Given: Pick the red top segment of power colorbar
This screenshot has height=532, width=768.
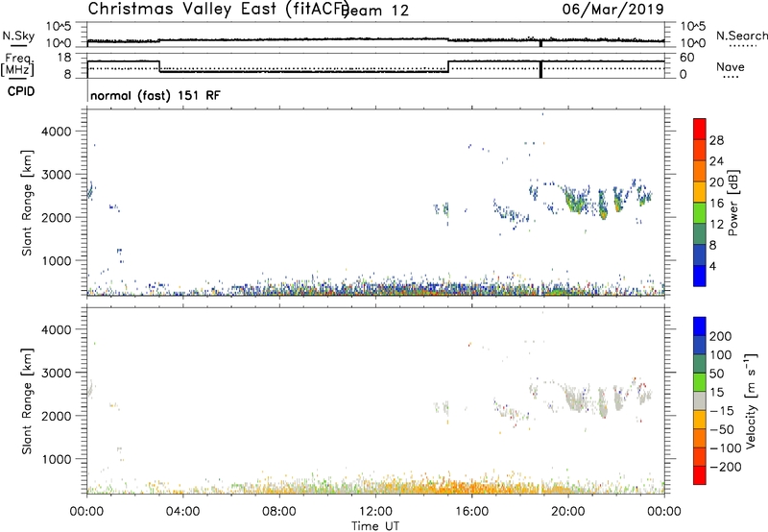Looking at the screenshot, I should 700,129.
